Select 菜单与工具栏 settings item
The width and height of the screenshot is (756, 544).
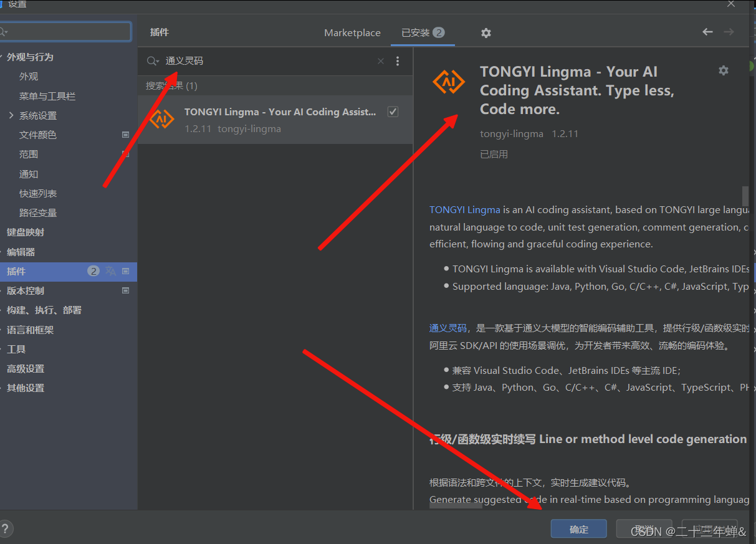pyautogui.click(x=47, y=96)
